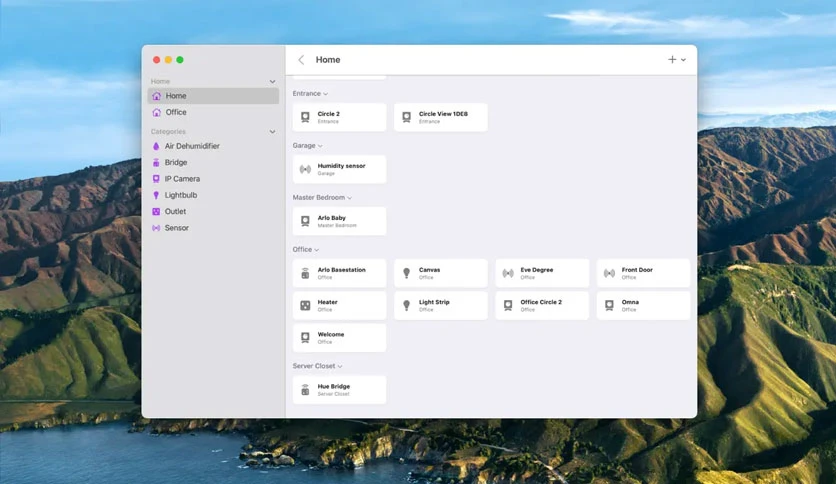Viewport: 836px width, 484px height.
Task: Click the plus add icon in toolbar
Action: [x=672, y=60]
